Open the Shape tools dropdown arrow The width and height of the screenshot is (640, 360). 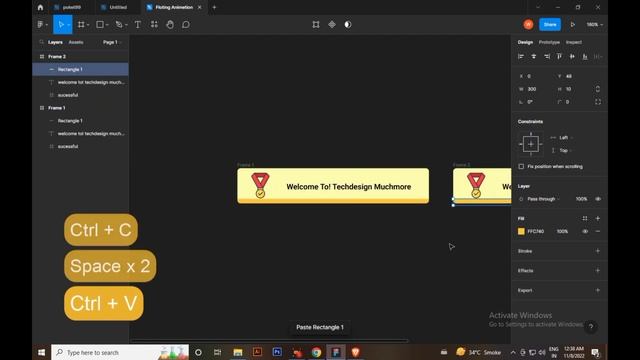click(x=107, y=25)
